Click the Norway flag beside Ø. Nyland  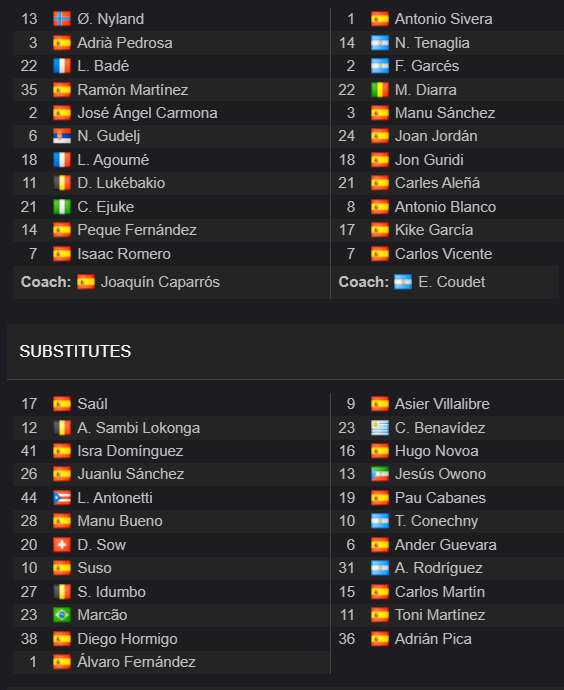[x=62, y=19]
